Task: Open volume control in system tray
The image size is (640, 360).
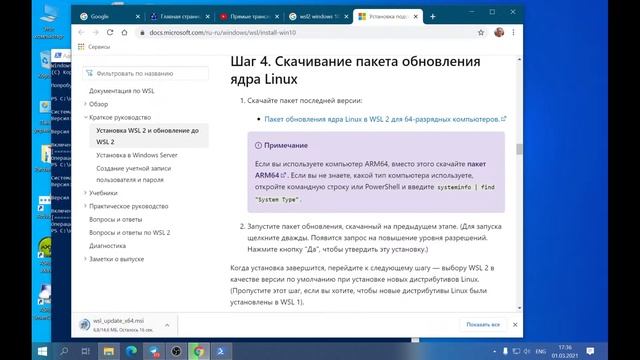Action: coord(527,351)
